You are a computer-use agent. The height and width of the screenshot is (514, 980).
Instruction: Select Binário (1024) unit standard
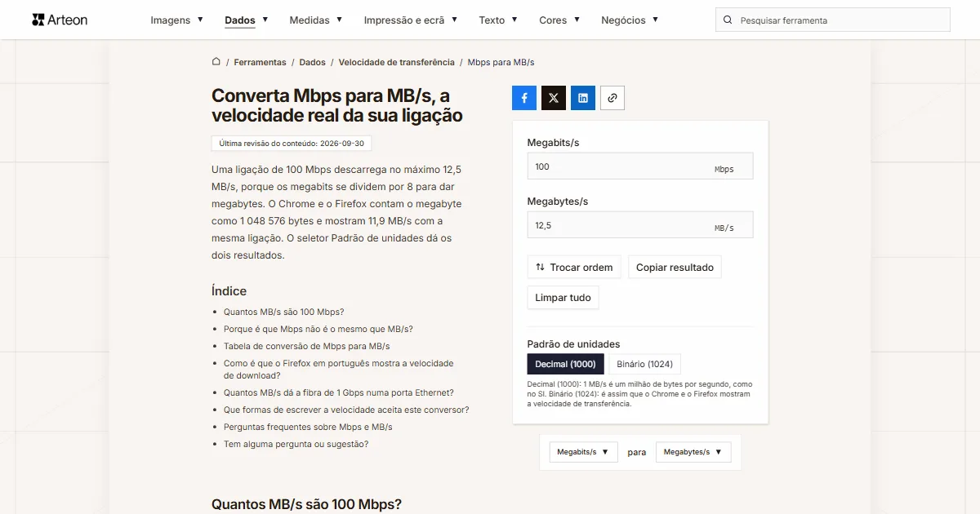(645, 364)
